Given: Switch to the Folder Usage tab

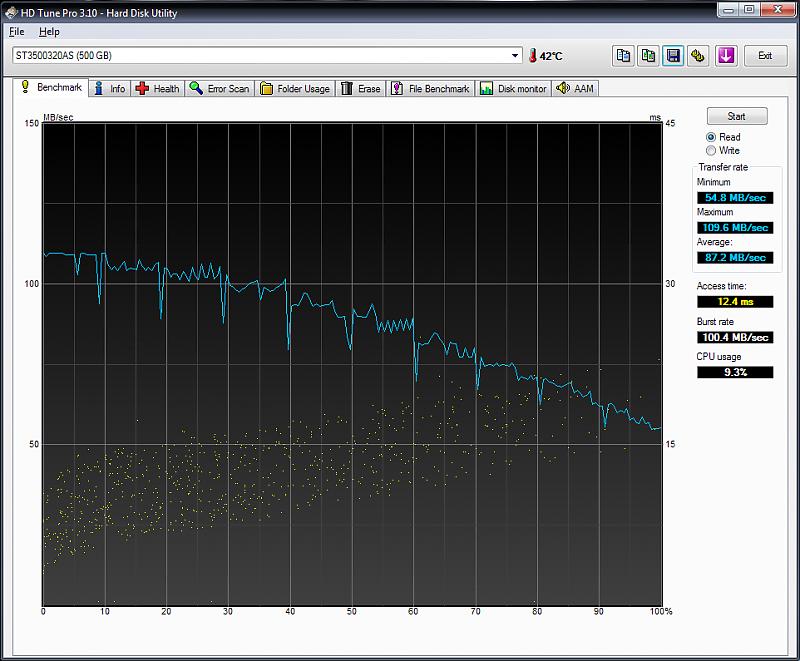Looking at the screenshot, I should (295, 88).
